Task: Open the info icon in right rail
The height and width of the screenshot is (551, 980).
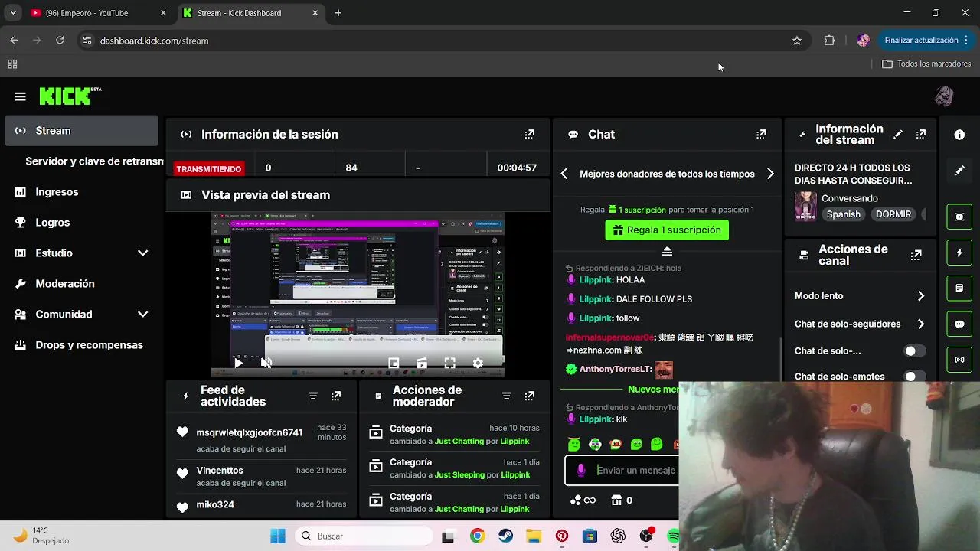Action: click(x=959, y=135)
